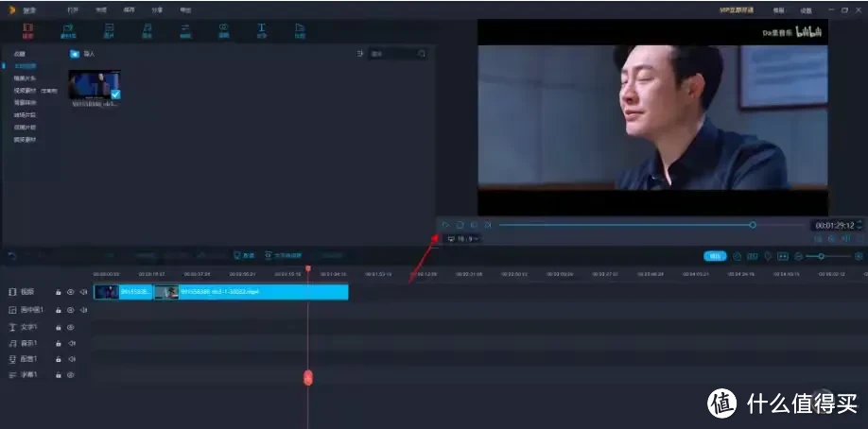Hide the 文字1 text track

click(71, 327)
